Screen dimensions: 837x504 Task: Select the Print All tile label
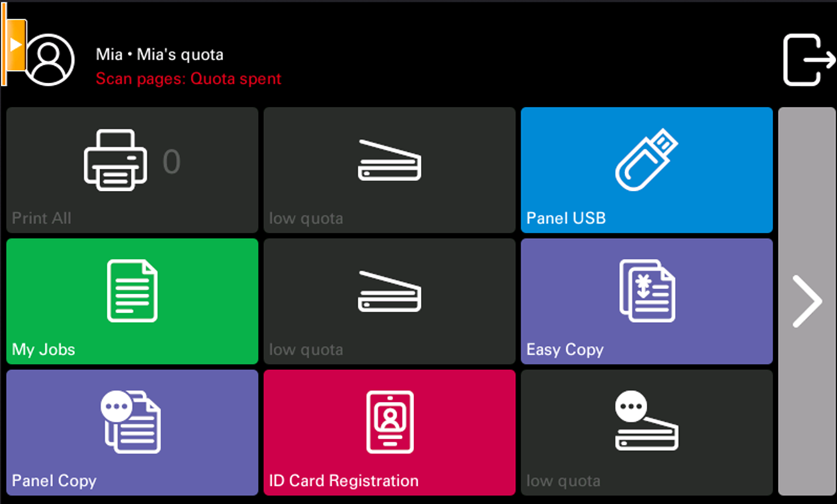(x=42, y=218)
